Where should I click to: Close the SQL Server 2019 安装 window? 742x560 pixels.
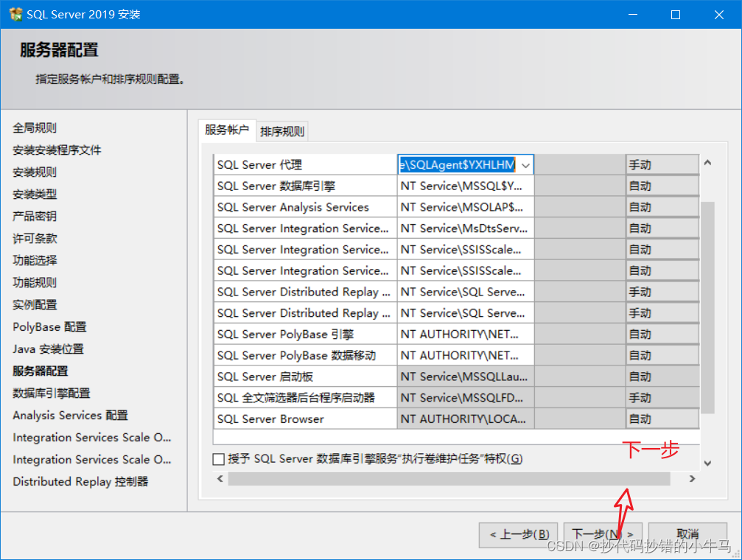click(719, 14)
